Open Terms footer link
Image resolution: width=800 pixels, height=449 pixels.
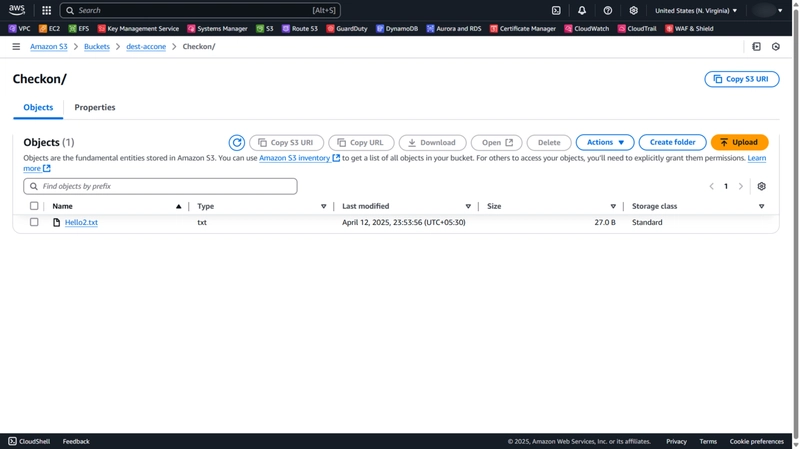click(x=708, y=441)
